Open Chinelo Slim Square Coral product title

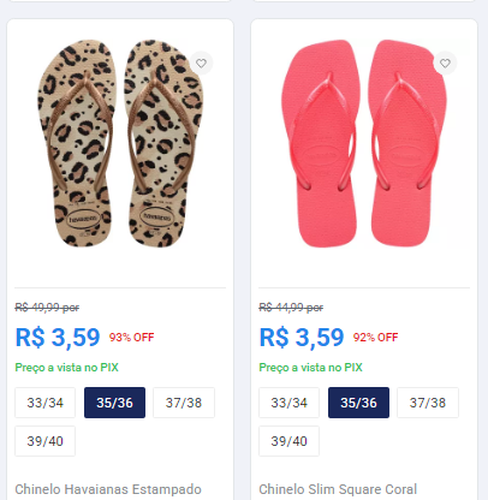click(338, 489)
